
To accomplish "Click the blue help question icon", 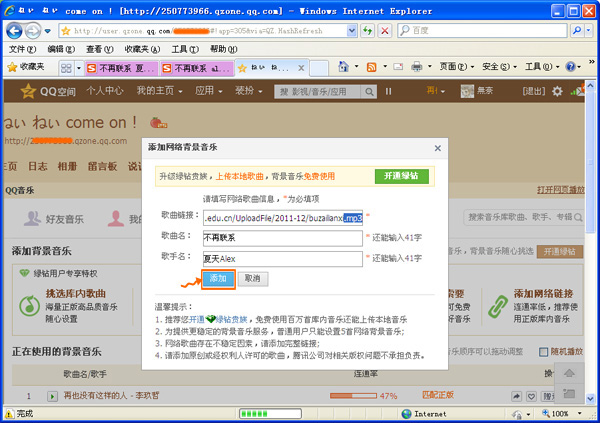I will click(x=571, y=67).
